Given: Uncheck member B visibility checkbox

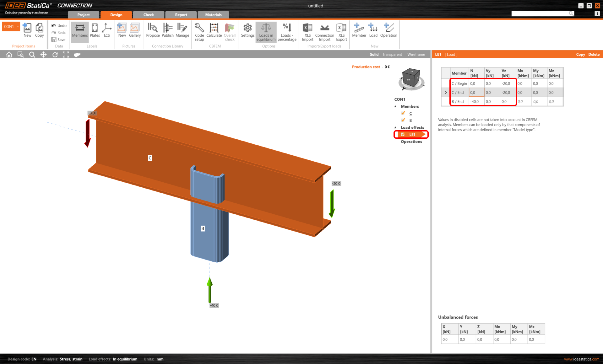Looking at the screenshot, I should (x=403, y=120).
